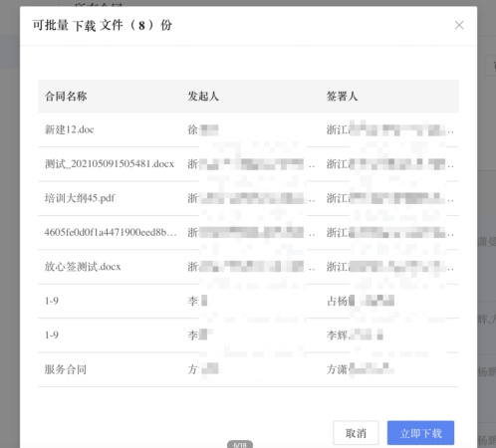Select the 放心签测试.docx row
The width and height of the screenshot is (496, 448).
pyautogui.click(x=248, y=267)
